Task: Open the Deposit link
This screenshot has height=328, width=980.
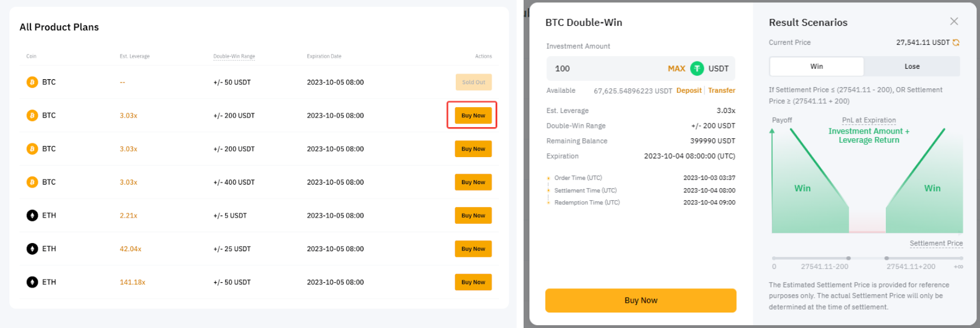Action: (688, 91)
